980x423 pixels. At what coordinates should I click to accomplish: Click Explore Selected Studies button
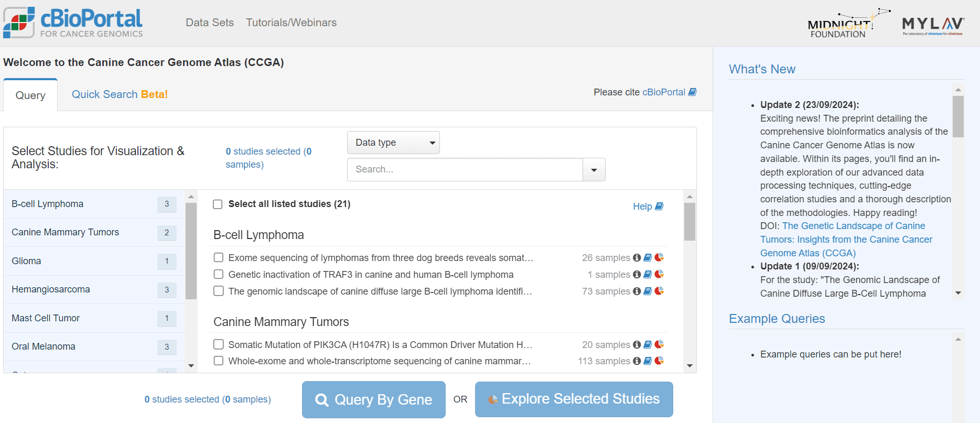pyautogui.click(x=574, y=399)
